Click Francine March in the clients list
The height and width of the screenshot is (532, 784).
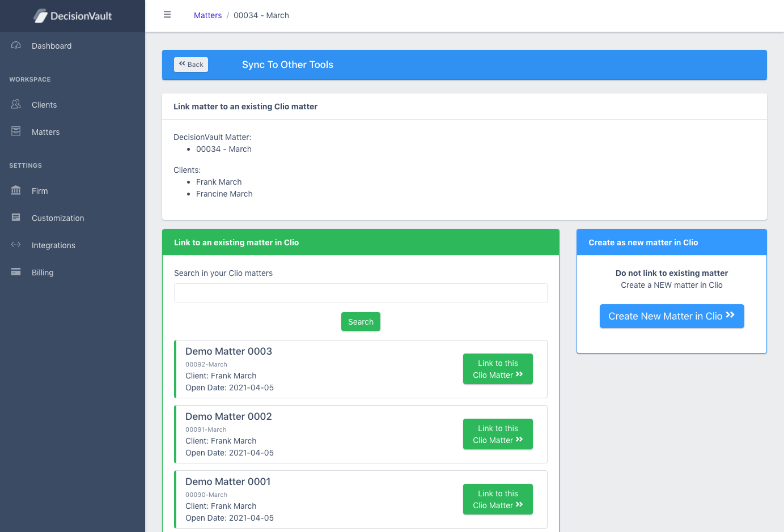point(224,194)
